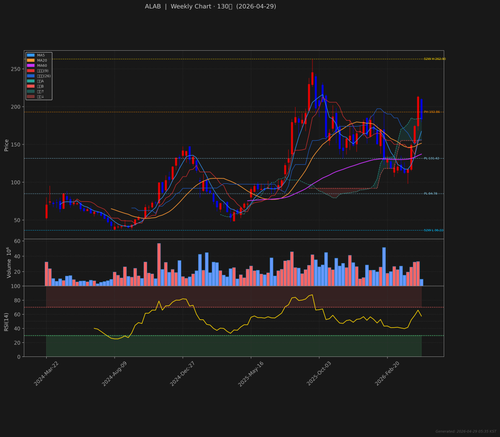Click the teal legend swatch labeled A
The height and width of the screenshot is (437, 500).
[x=31, y=81]
